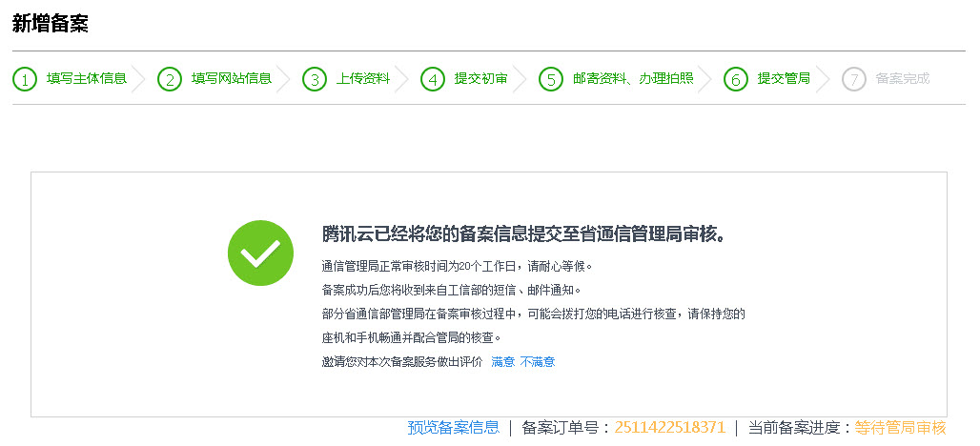The image size is (980, 446).
Task: Select the step 5 circle icon
Action: (551, 79)
